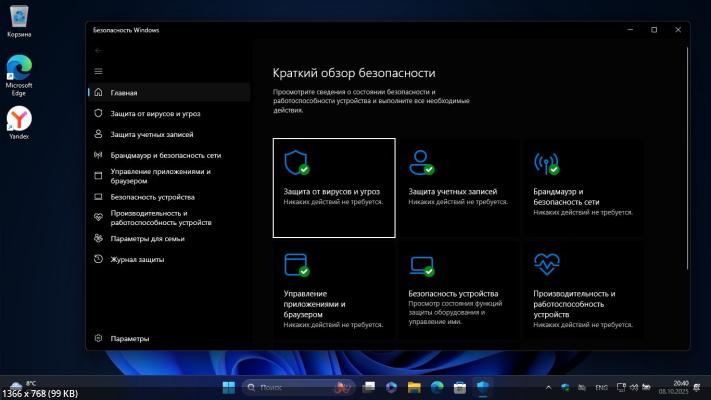Open Журнал защиты in the sidebar
The image size is (711, 400).
137,260
